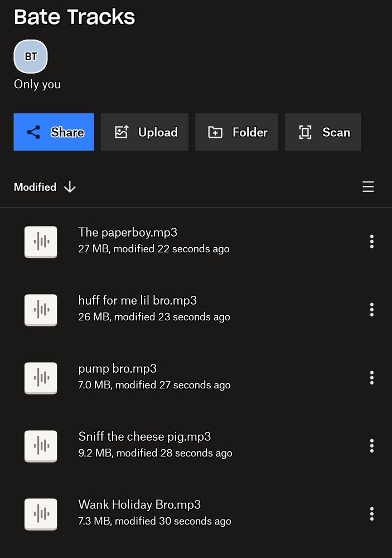Click the Only you sharing status
The height and width of the screenshot is (558, 392).
pyautogui.click(x=37, y=84)
